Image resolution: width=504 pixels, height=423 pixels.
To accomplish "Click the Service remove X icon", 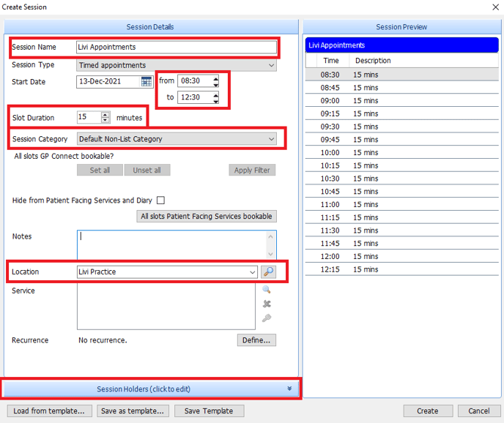I will (x=267, y=304).
